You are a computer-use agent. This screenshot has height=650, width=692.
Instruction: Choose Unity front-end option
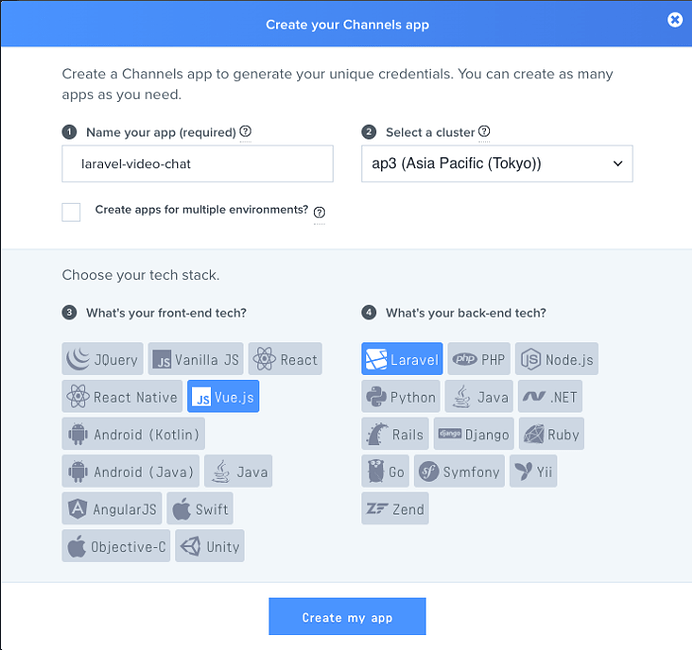210,546
